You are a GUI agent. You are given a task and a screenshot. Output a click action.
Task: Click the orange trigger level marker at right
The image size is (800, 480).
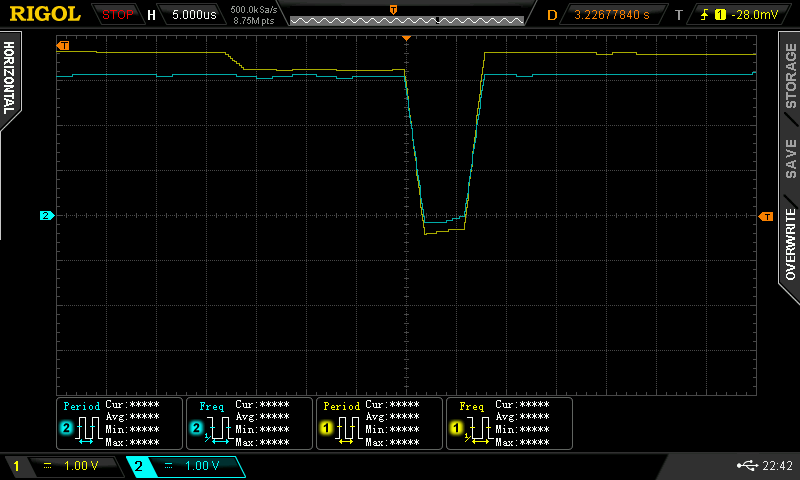(x=766, y=217)
